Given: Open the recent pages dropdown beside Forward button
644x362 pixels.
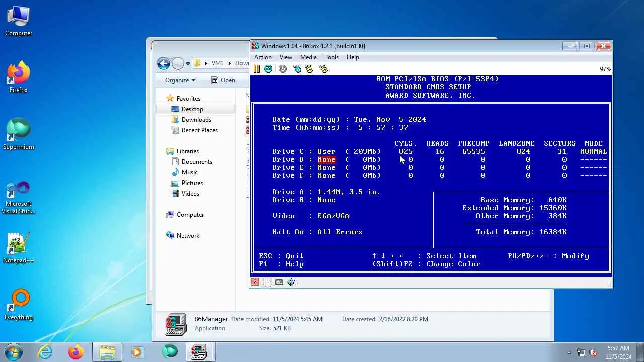Looking at the screenshot, I should point(188,64).
